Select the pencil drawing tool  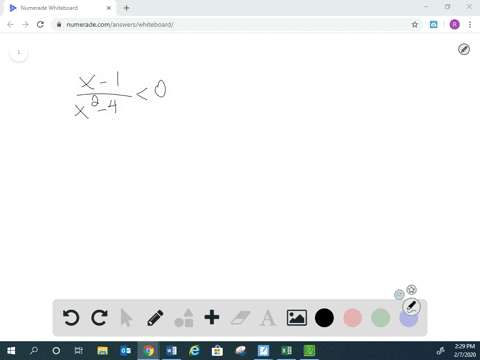(155, 318)
